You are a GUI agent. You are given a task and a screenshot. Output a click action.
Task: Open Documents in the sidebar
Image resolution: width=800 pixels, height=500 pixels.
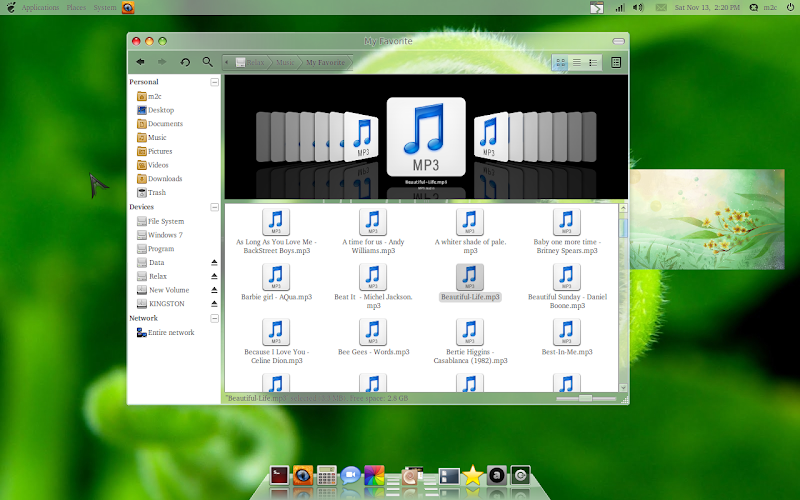click(160, 123)
